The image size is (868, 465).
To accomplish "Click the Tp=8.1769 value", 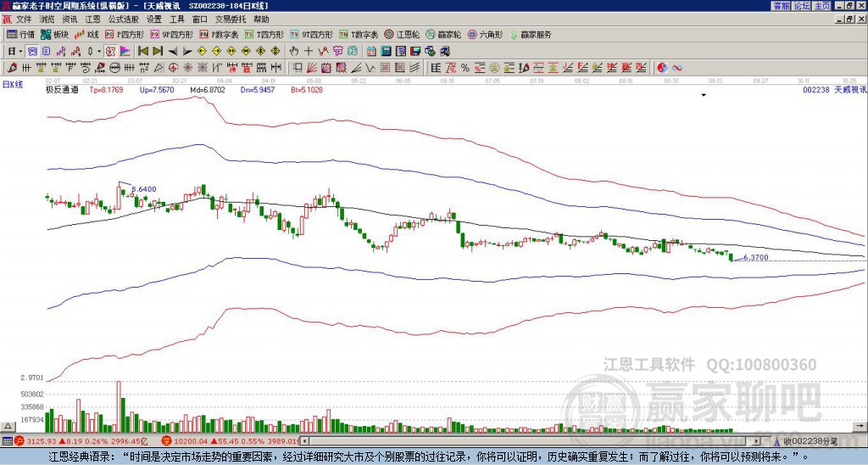I will (x=106, y=90).
